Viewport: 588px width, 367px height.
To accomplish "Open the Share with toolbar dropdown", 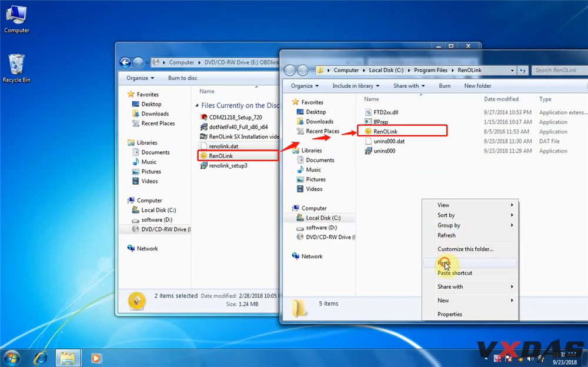I will click(409, 85).
